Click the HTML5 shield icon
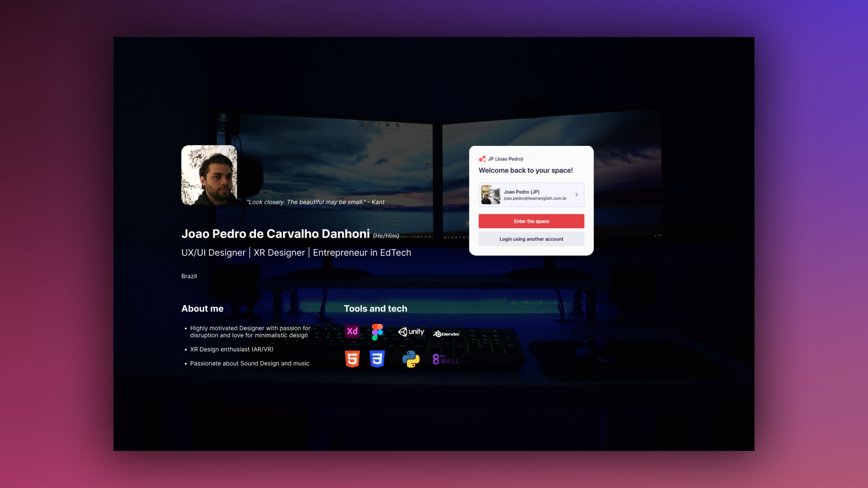 click(x=352, y=359)
